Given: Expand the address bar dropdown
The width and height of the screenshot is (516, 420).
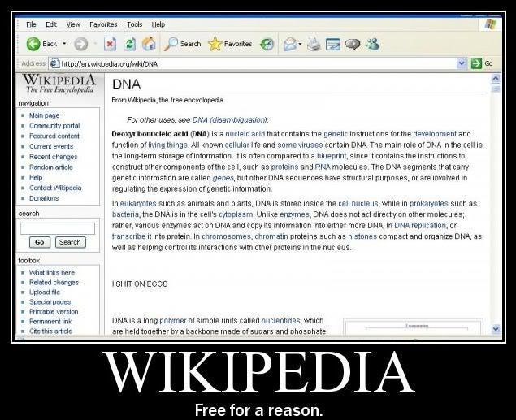Looking at the screenshot, I should point(462,63).
